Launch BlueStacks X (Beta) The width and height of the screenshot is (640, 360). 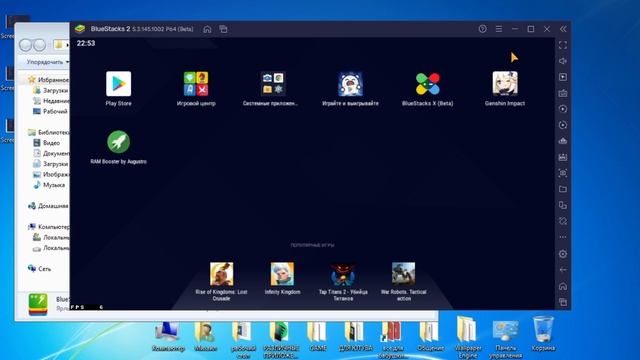pos(427,84)
